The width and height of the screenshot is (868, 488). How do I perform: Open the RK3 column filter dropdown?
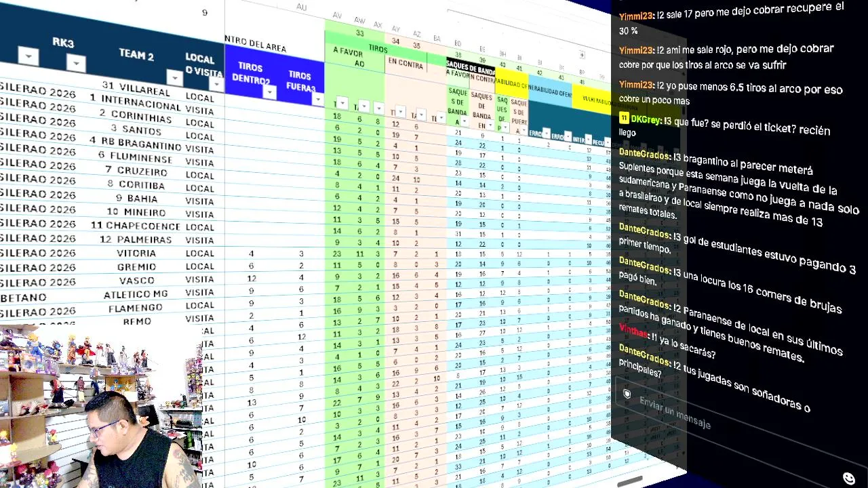tap(76, 64)
